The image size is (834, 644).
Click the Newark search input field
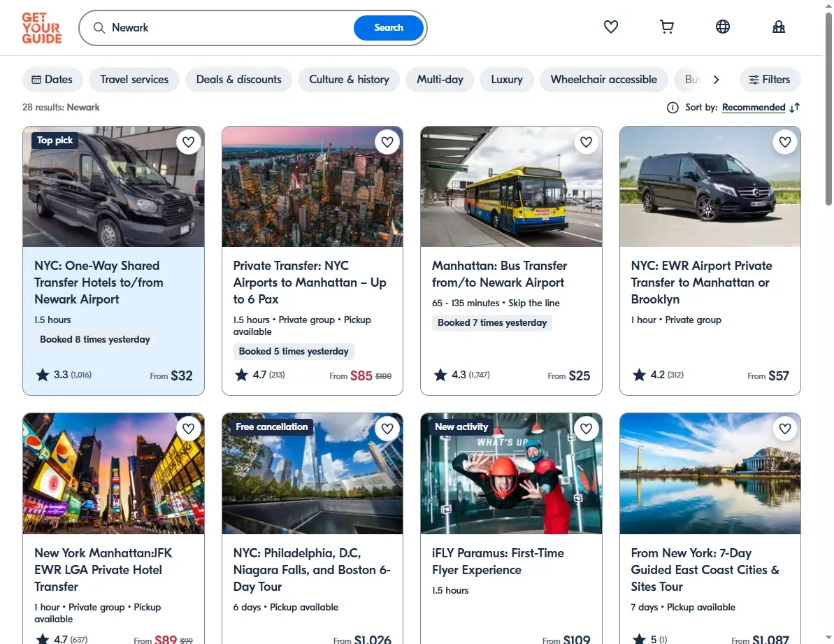tap(229, 28)
